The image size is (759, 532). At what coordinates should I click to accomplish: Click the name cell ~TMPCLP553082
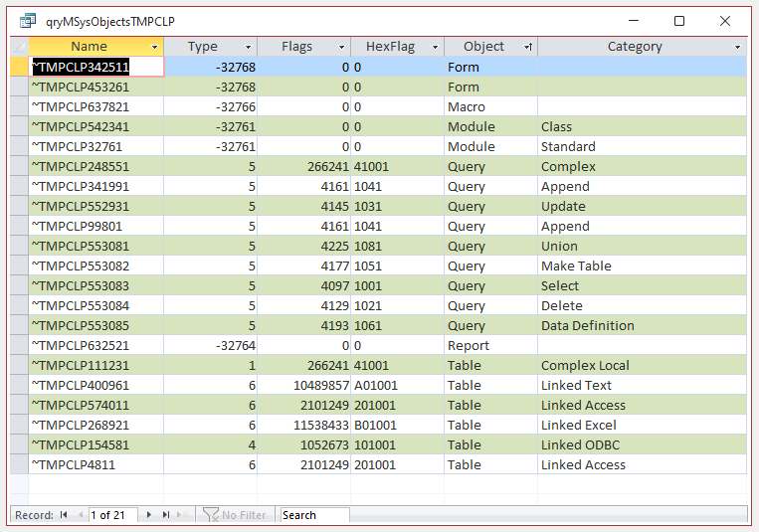(96, 266)
